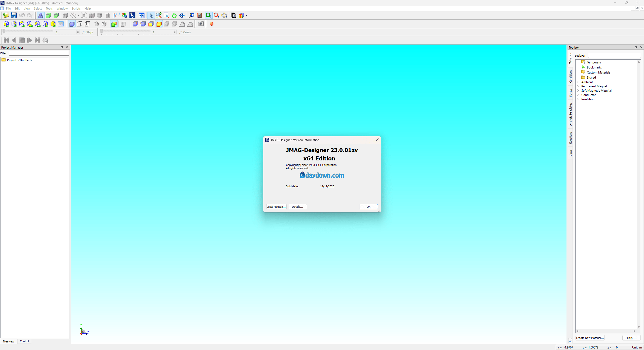Click the Look For search field

(614, 56)
